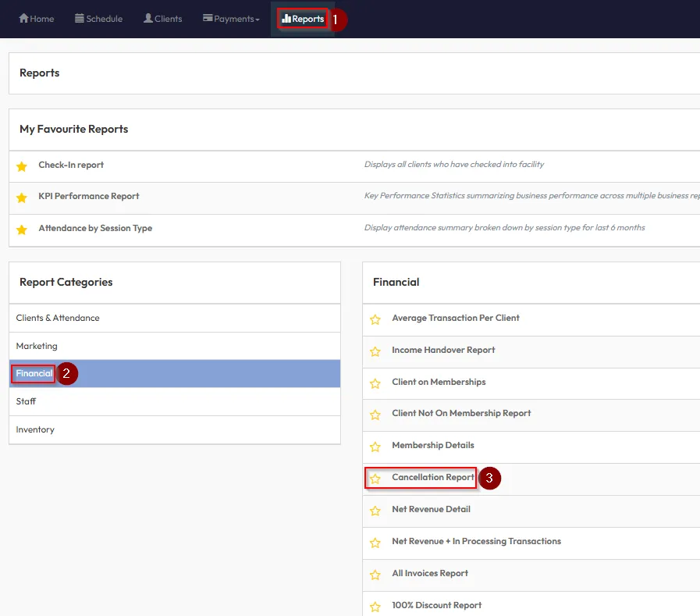Star the All Invoices Report
This screenshot has height=616, width=700.
pyautogui.click(x=375, y=575)
